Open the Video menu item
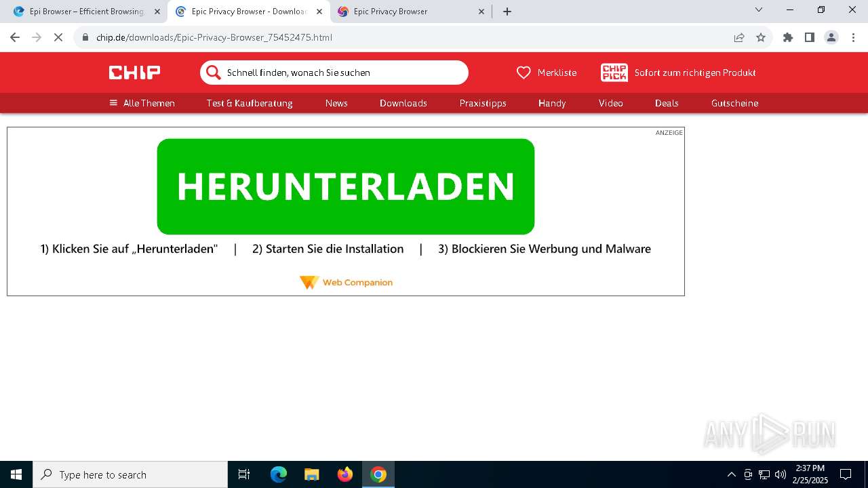 pos(611,103)
